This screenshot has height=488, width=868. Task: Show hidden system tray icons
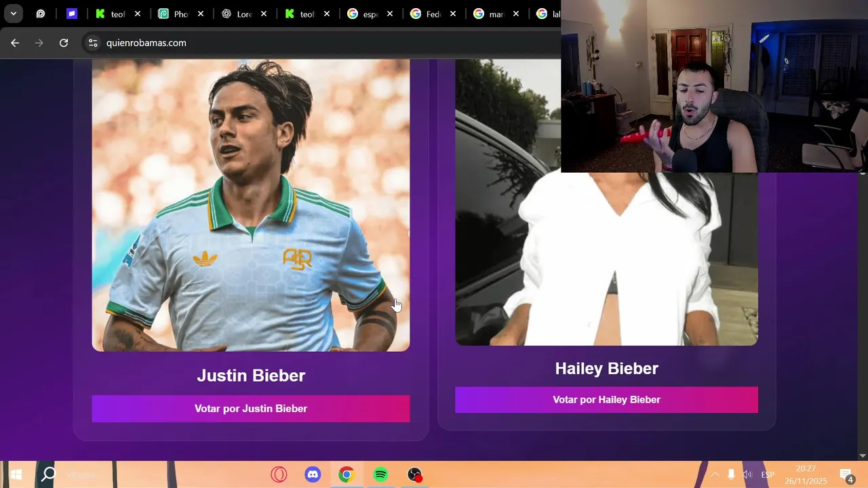click(714, 474)
